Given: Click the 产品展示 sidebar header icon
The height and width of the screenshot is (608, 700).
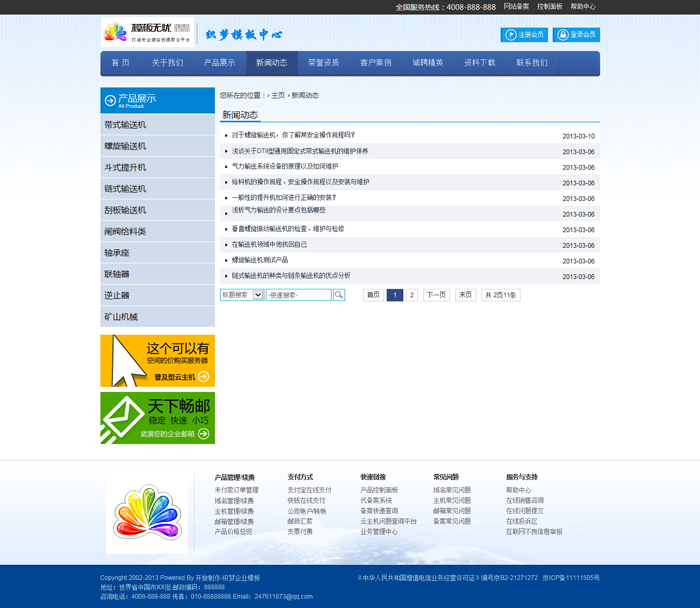Looking at the screenshot, I should [109, 100].
